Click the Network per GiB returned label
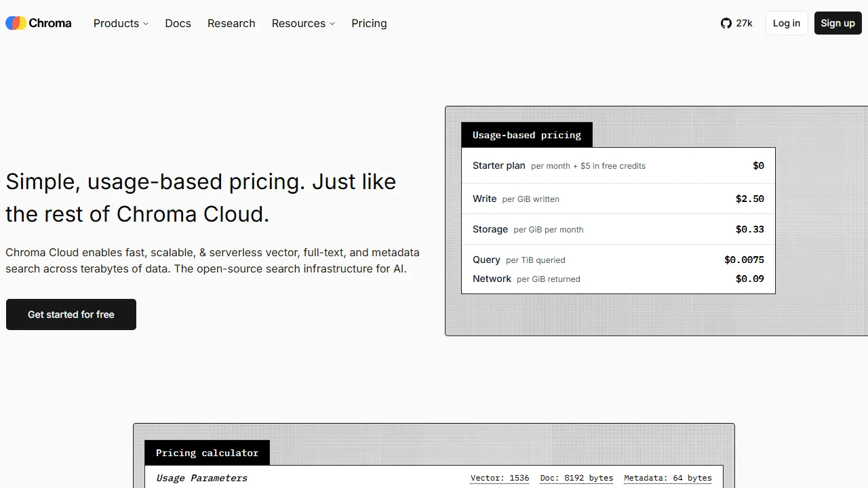This screenshot has height=488, width=868. [x=526, y=279]
